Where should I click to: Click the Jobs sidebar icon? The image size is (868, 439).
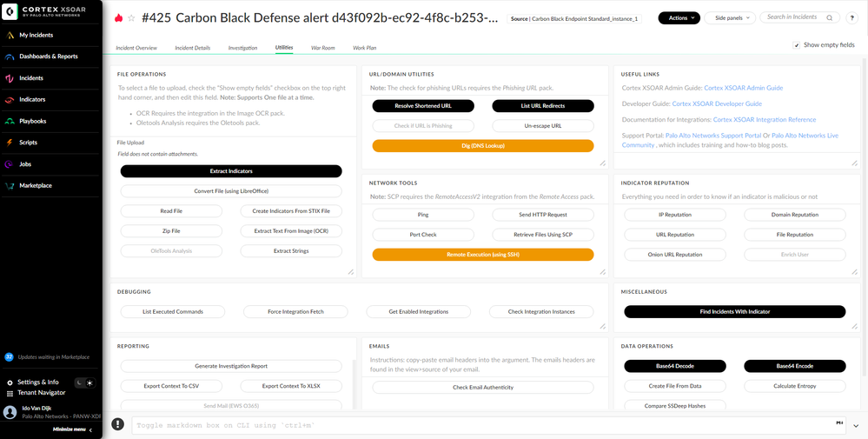tap(10, 164)
